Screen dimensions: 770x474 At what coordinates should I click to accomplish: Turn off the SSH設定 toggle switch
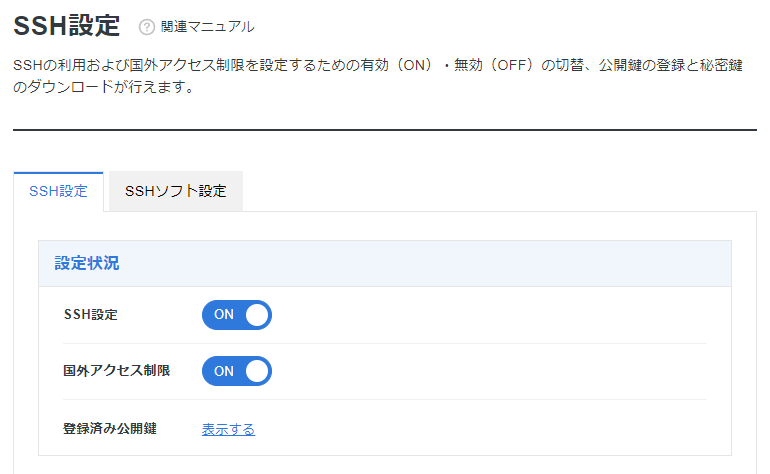(x=237, y=315)
